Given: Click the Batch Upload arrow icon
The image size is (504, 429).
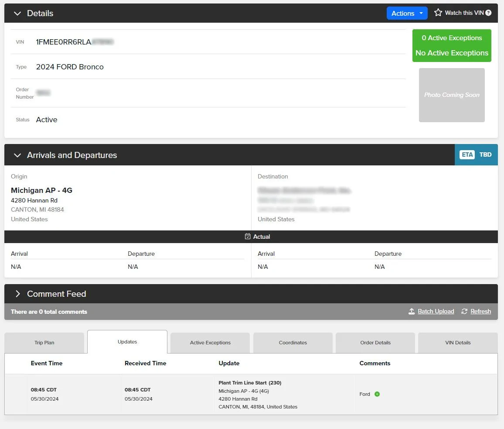Looking at the screenshot, I should [x=412, y=311].
